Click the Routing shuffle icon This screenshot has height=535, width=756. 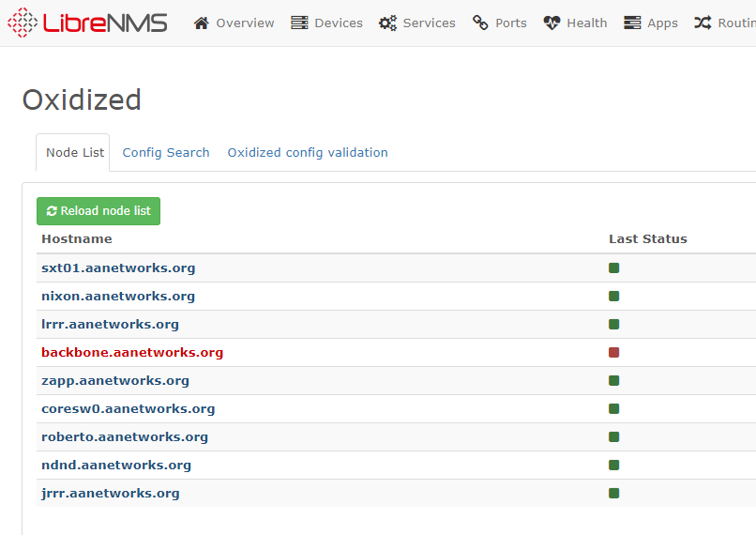coord(703,23)
